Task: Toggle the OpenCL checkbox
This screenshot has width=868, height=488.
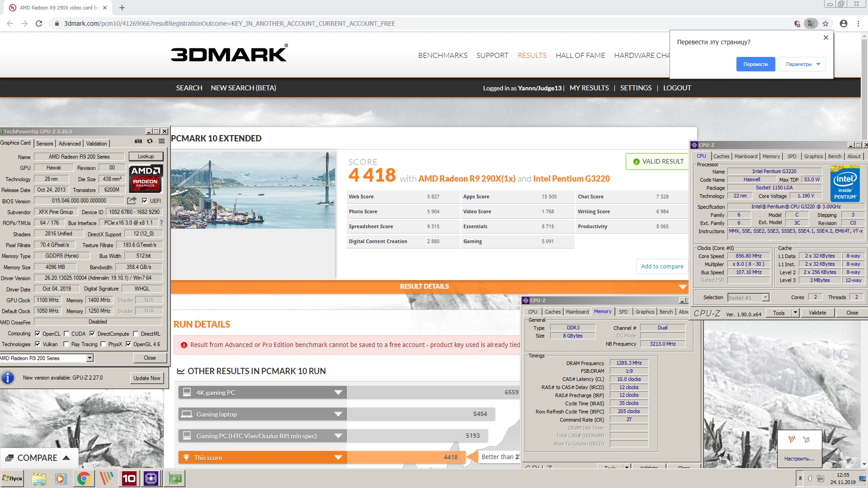Action: pyautogui.click(x=38, y=334)
